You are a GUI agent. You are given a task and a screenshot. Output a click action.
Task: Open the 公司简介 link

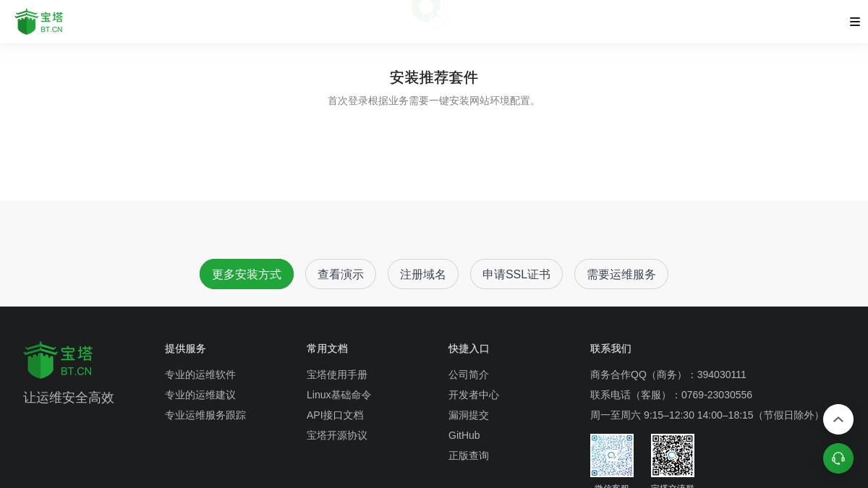(x=469, y=374)
